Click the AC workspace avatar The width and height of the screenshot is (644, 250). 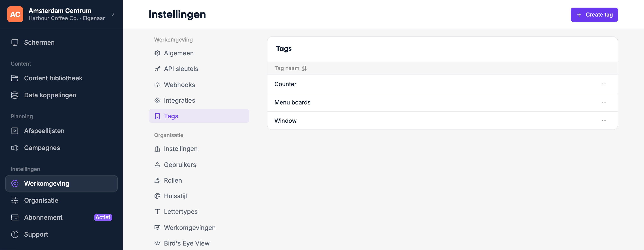click(15, 14)
